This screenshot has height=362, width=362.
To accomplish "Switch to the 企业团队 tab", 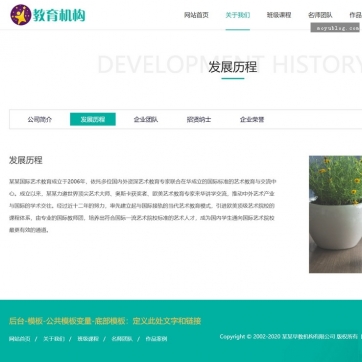I will click(146, 119).
